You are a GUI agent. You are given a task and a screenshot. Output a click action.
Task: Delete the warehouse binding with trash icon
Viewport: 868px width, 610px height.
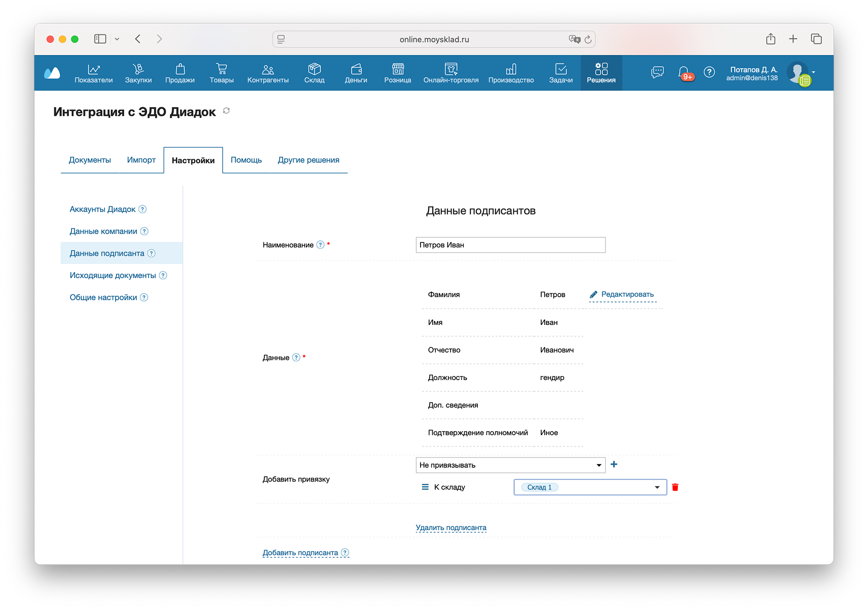pyautogui.click(x=675, y=487)
